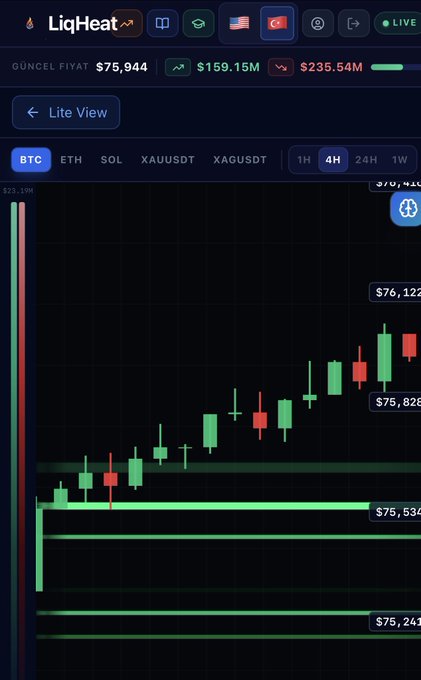Open the orange trending chart icon
The height and width of the screenshot is (680, 421).
click(127, 23)
